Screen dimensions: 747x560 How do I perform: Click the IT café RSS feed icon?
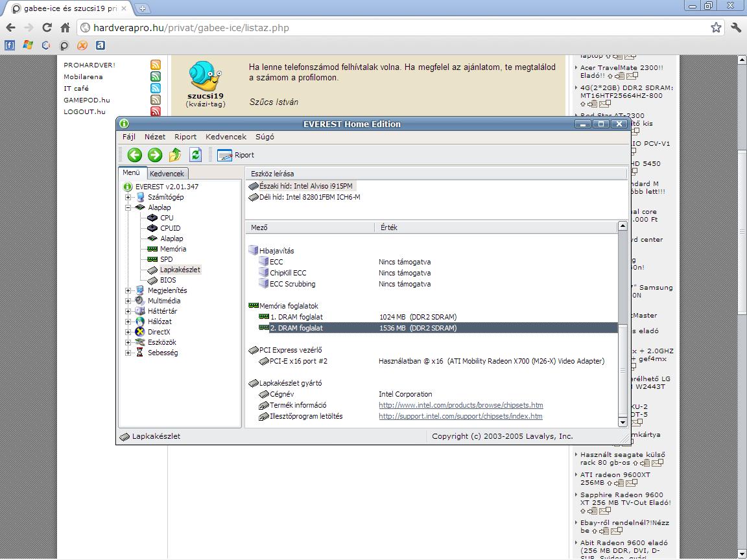click(x=156, y=88)
